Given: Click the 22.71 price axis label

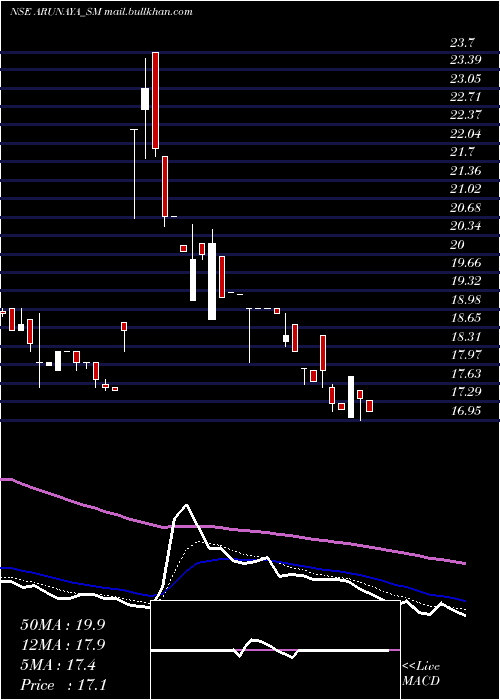Looking at the screenshot, I should point(466,98).
